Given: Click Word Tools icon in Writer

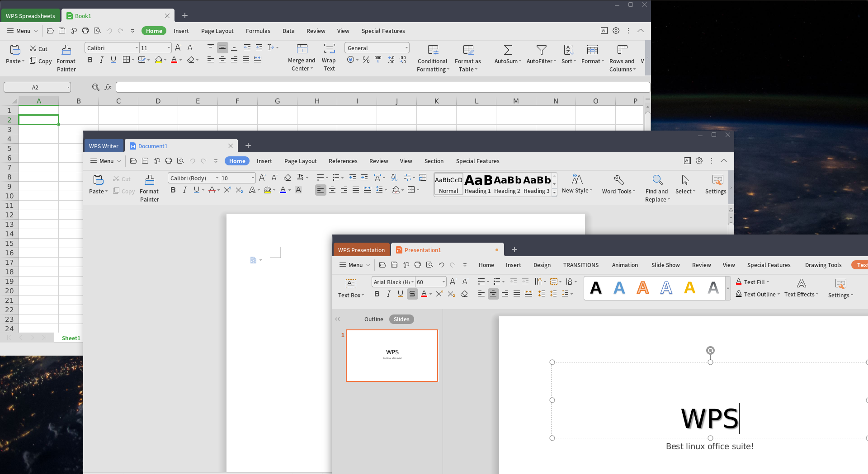Looking at the screenshot, I should (619, 180).
